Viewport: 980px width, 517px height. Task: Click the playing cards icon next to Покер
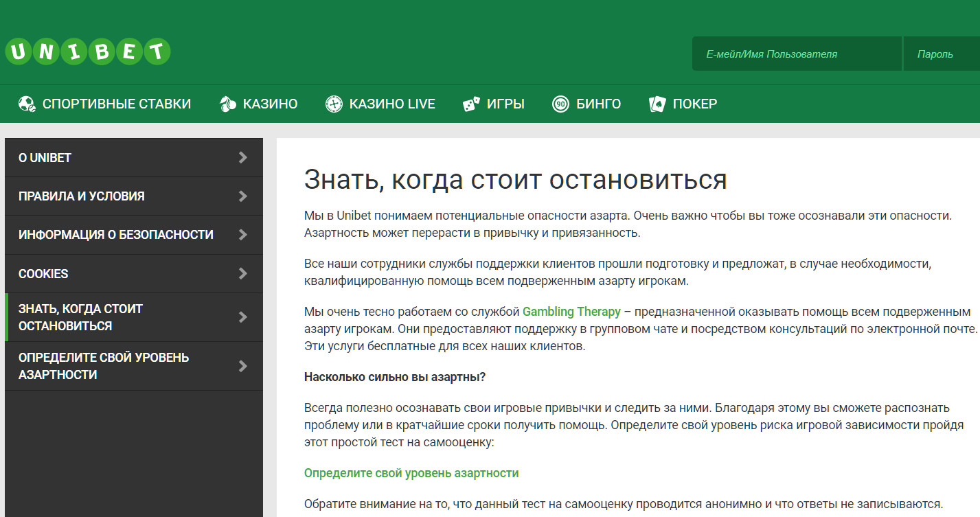point(657,103)
